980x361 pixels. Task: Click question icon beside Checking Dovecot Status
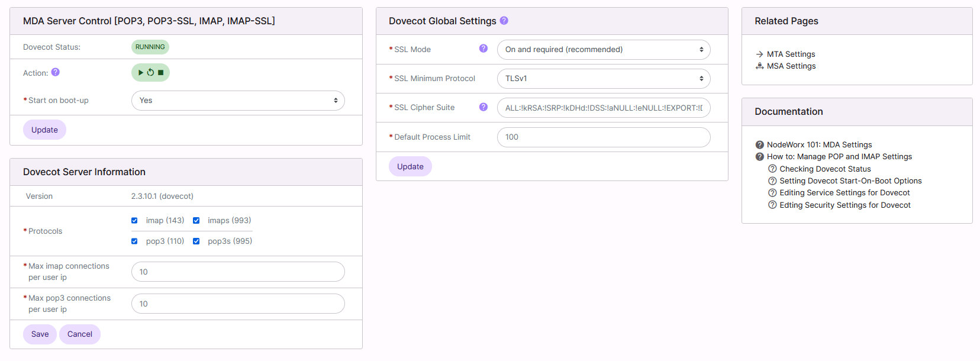click(x=772, y=169)
